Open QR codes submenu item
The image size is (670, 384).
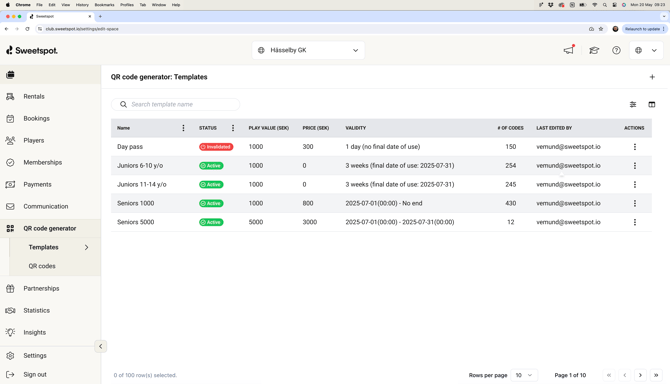pos(42,266)
